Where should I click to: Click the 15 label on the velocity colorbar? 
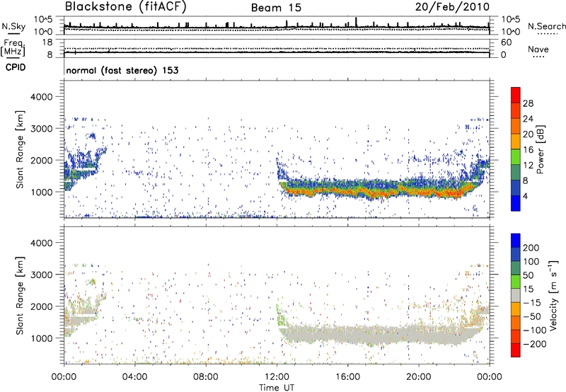pos(528,289)
